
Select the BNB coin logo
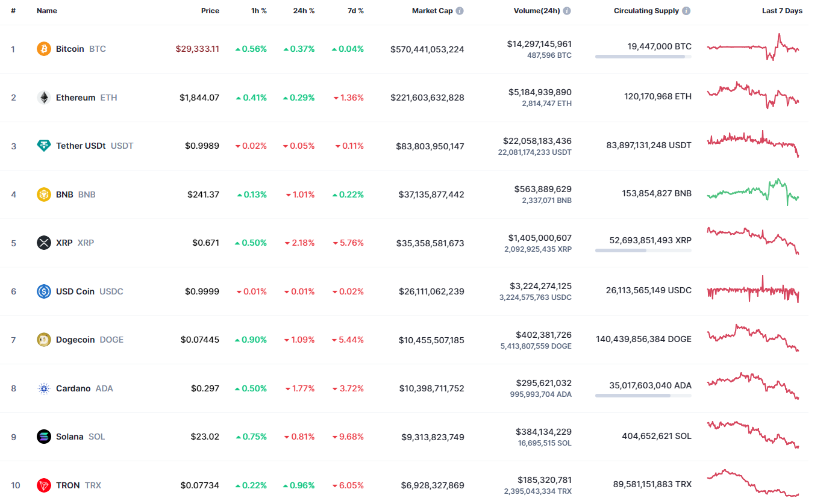click(43, 194)
